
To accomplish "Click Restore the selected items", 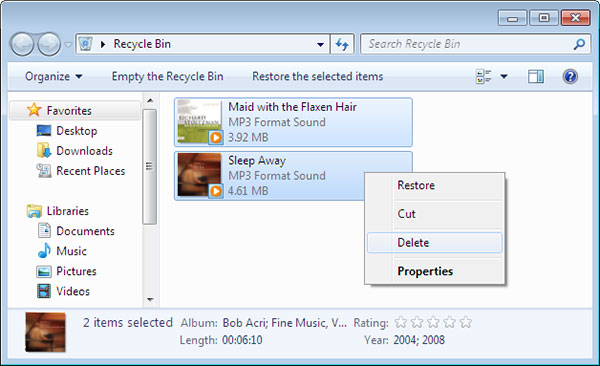I will (x=317, y=76).
